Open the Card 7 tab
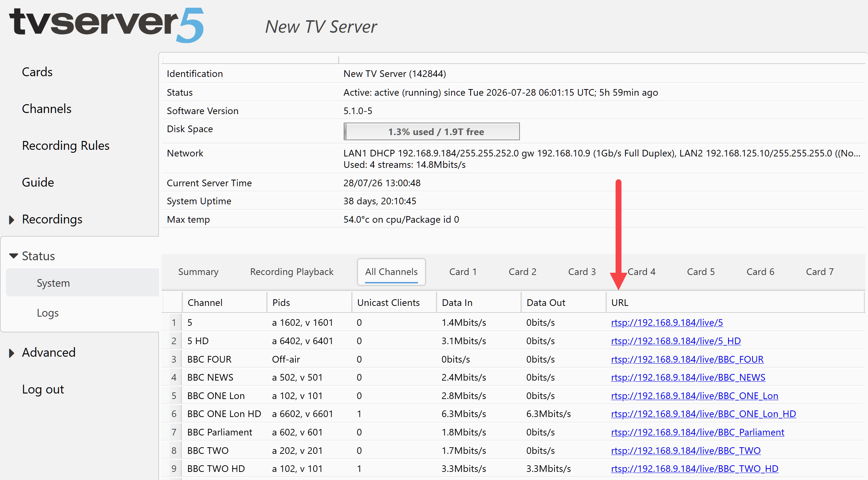The image size is (868, 480). [x=820, y=272]
